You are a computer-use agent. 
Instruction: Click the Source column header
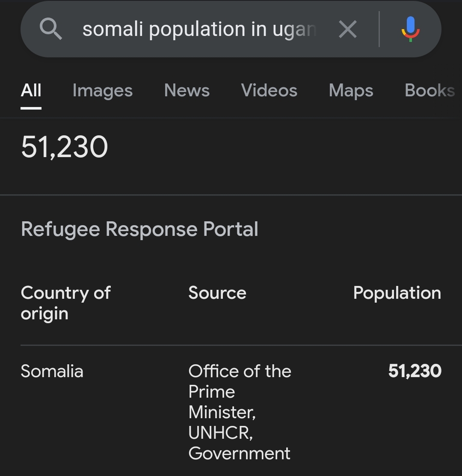click(217, 293)
